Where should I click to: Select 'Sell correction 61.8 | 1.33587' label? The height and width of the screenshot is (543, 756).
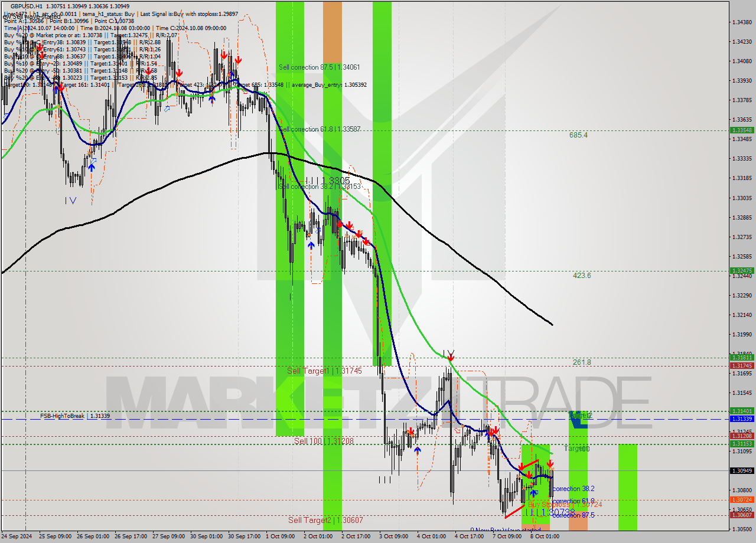pos(319,129)
